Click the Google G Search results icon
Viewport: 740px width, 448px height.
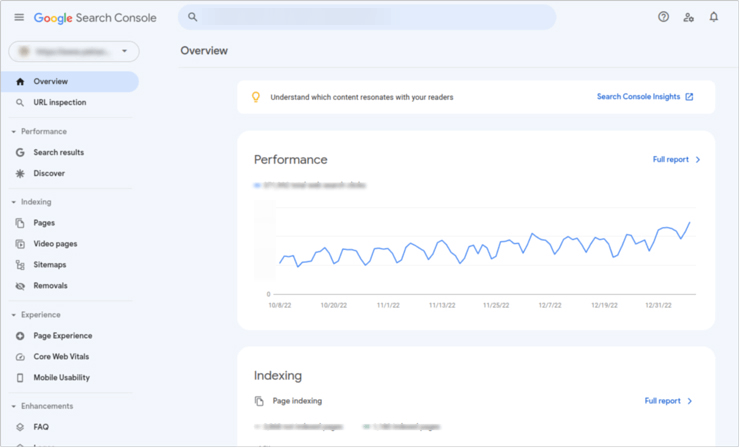tap(20, 152)
